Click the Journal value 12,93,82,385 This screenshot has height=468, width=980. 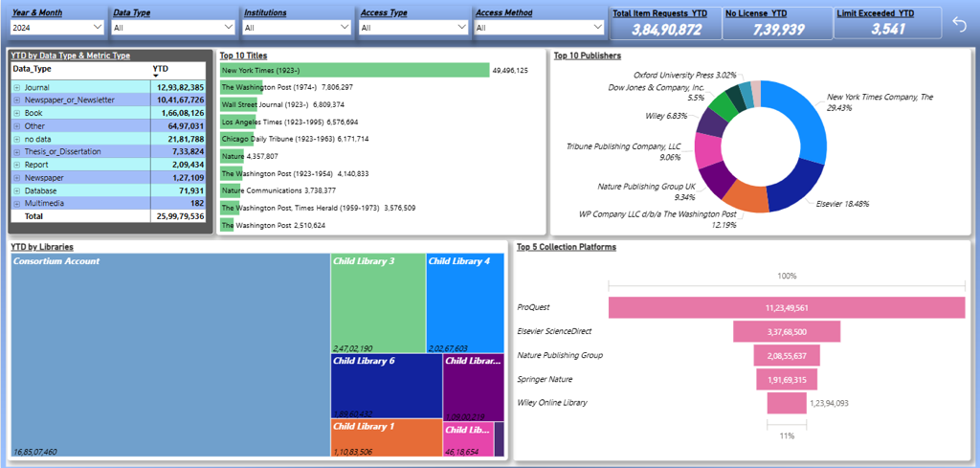tap(180, 87)
